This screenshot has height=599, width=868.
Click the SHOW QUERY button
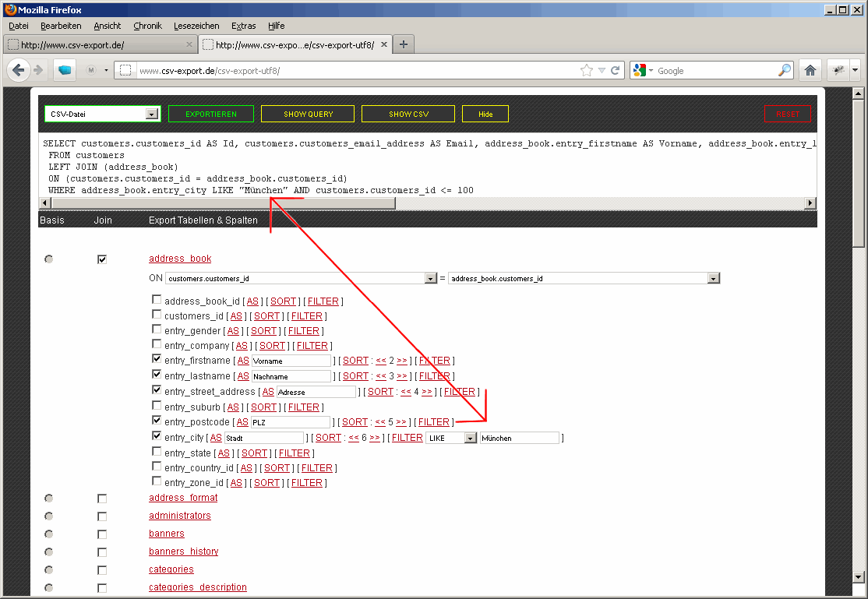click(308, 114)
